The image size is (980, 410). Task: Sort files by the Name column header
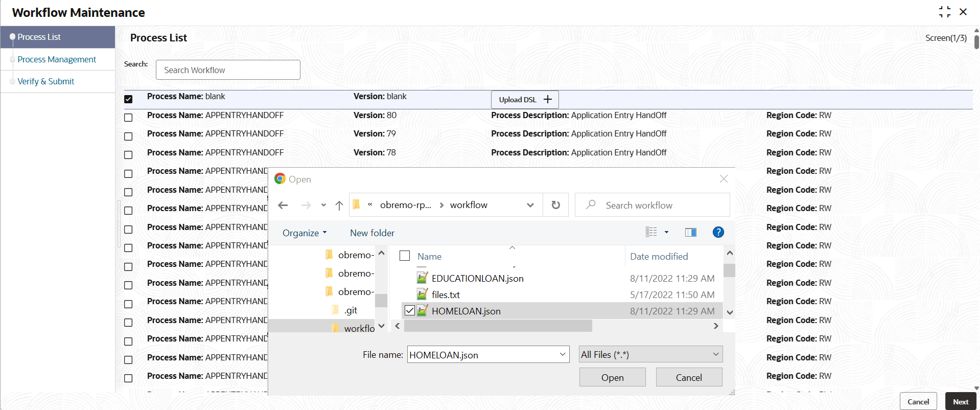point(429,257)
